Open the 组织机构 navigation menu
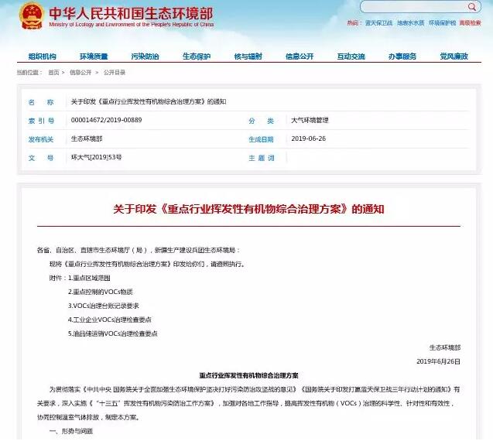Image resolution: width=493 pixels, height=448 pixels. (x=42, y=56)
